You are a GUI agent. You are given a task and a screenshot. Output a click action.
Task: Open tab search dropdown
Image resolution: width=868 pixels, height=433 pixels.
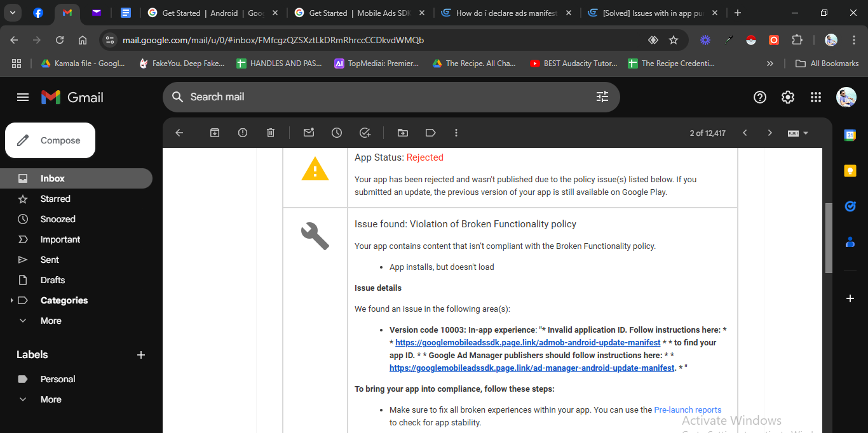point(13,13)
